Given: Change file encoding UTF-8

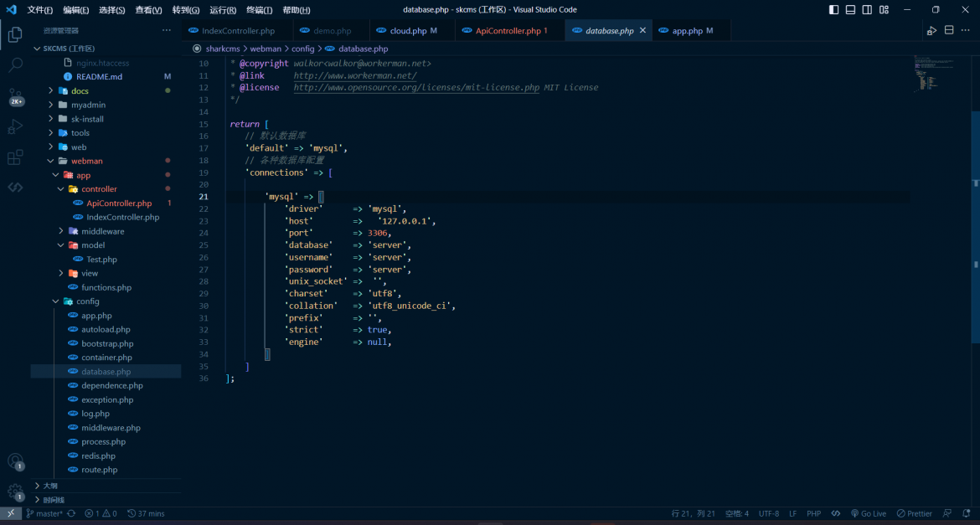Looking at the screenshot, I should tap(769, 514).
